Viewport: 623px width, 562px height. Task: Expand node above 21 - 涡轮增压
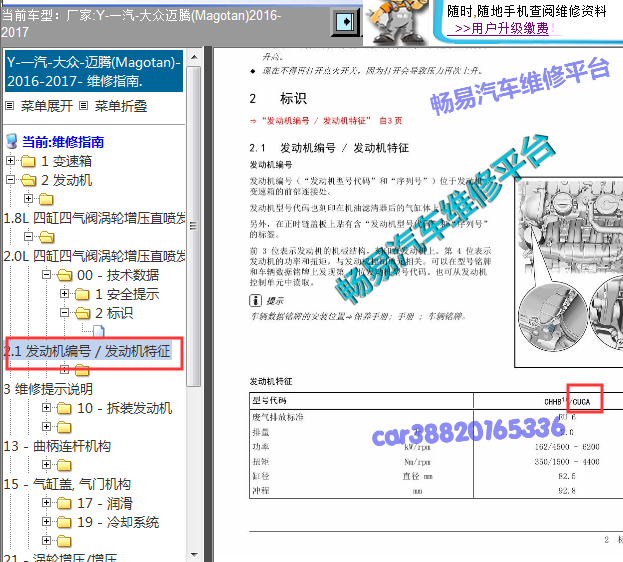(x=46, y=541)
